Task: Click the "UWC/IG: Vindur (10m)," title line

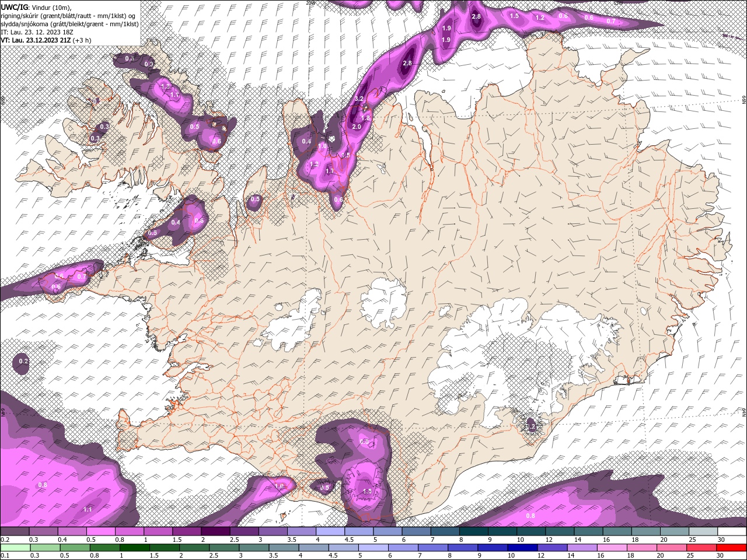Action: [36, 7]
